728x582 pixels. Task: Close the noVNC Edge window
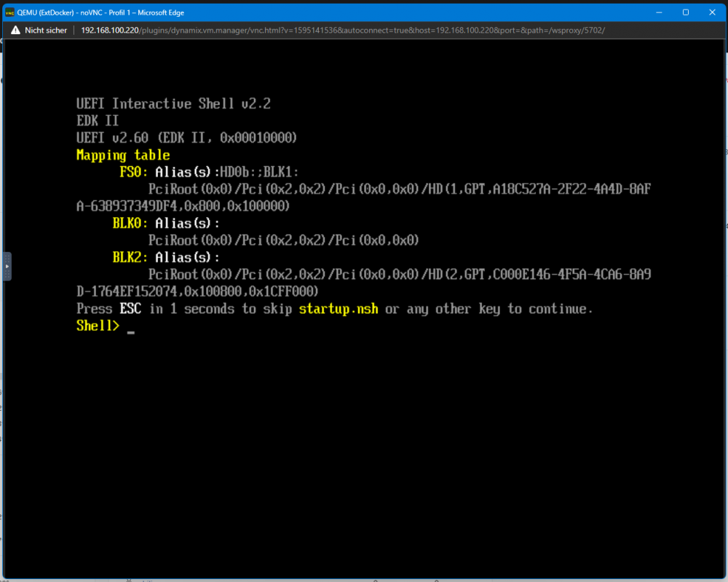(712, 12)
